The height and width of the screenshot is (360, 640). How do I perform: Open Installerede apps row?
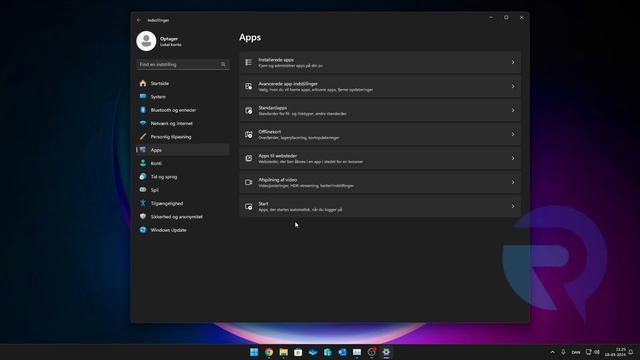pyautogui.click(x=380, y=62)
